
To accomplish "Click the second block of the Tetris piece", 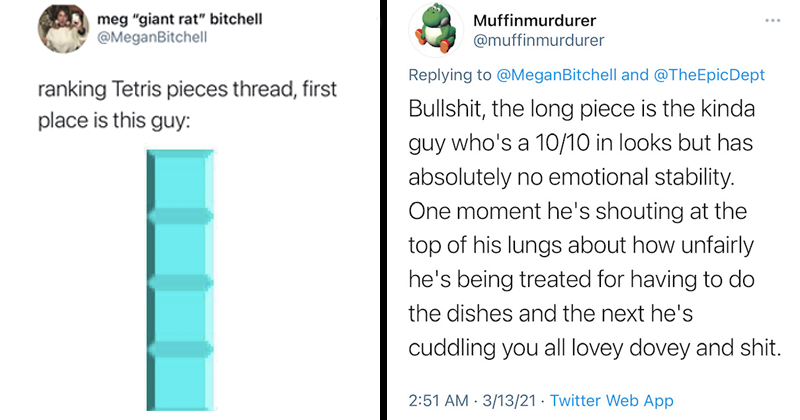I will [x=181, y=248].
